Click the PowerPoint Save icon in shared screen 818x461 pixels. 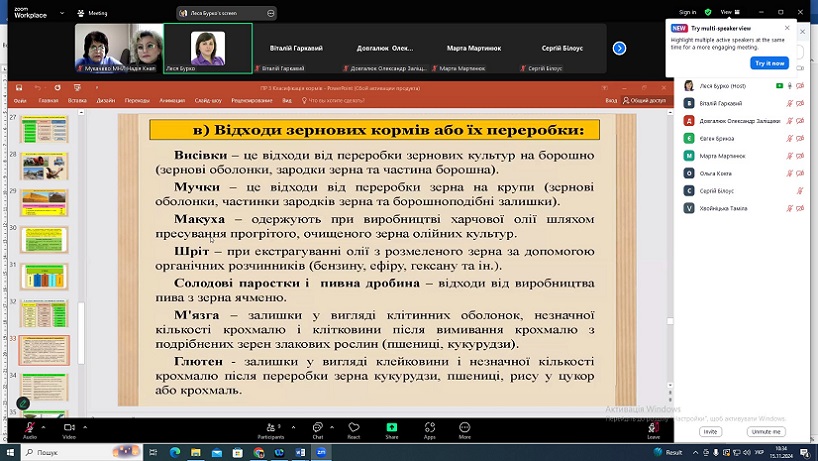point(19,88)
